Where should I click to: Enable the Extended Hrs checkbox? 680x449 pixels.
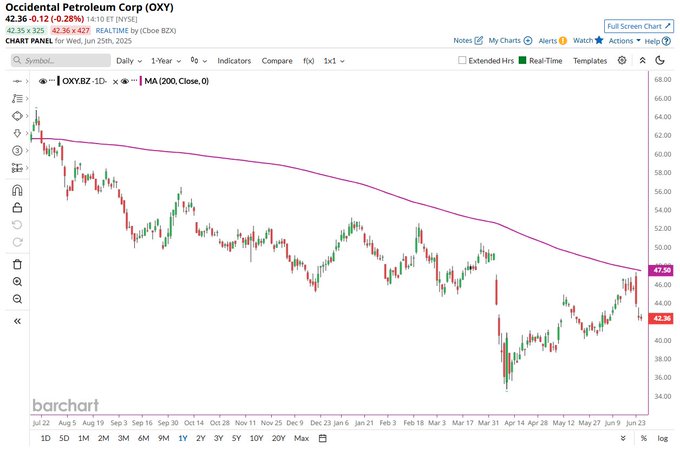[462, 61]
